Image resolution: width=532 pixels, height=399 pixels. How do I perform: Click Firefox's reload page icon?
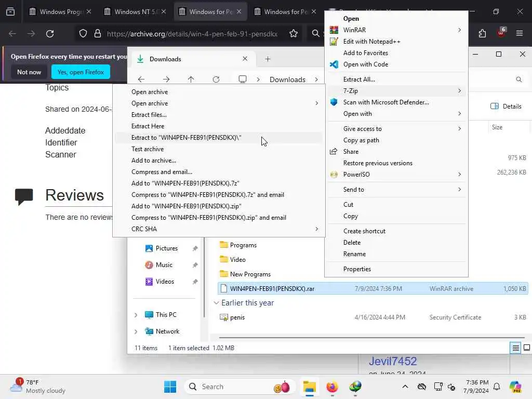pyautogui.click(x=50, y=34)
